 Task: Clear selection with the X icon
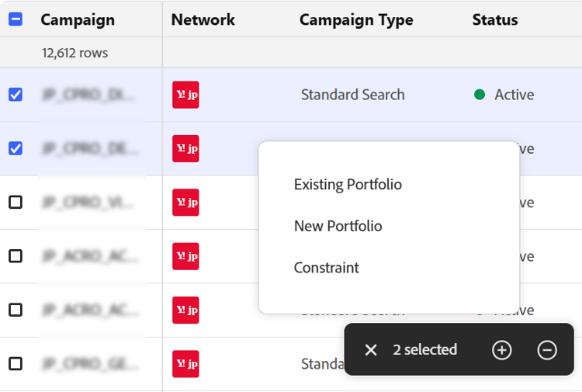[371, 350]
